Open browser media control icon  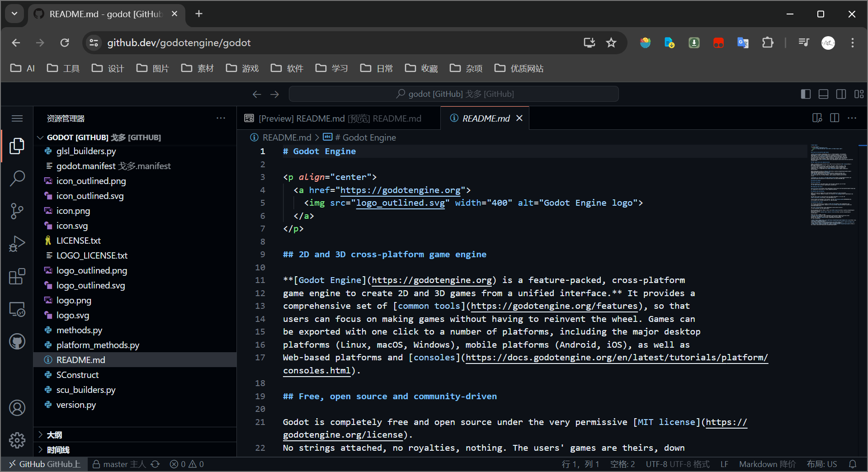coord(804,42)
